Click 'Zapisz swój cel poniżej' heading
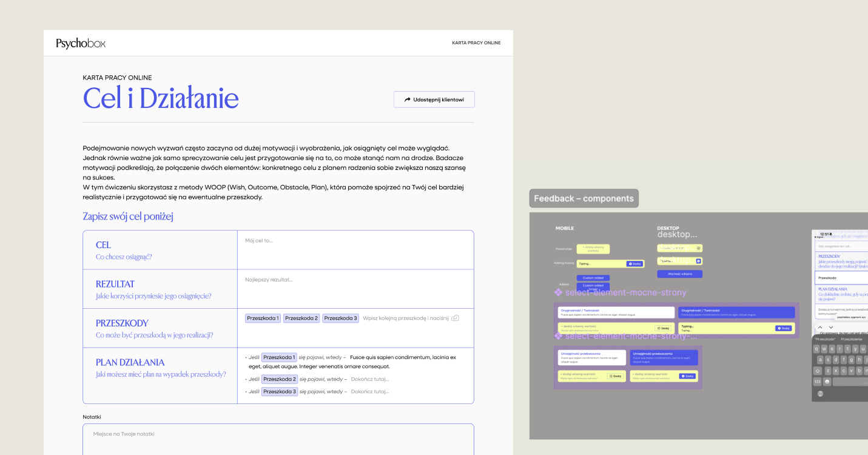Image resolution: width=868 pixels, height=455 pixels. [128, 217]
